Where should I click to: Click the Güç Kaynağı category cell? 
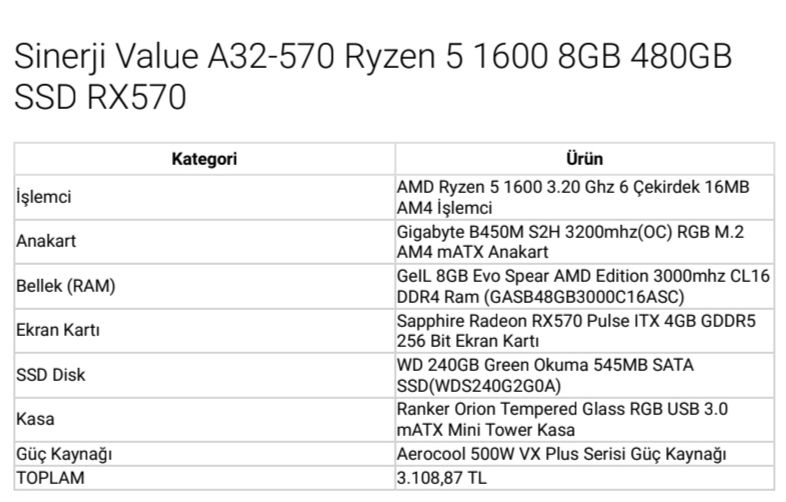(205, 454)
